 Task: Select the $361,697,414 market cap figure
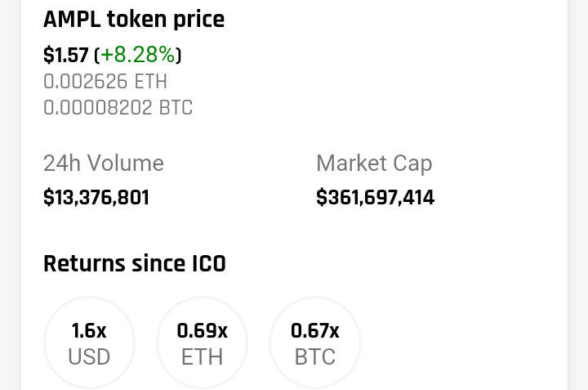375,198
